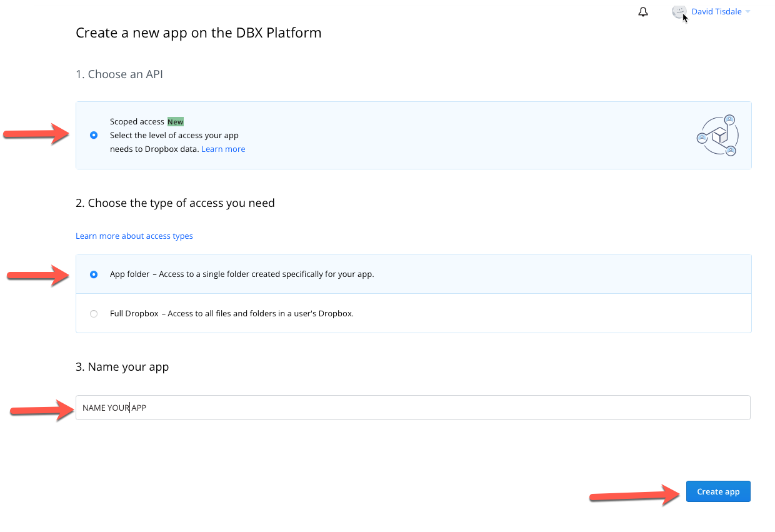
Task: Click the red arrow beside name field
Action: (x=43, y=410)
